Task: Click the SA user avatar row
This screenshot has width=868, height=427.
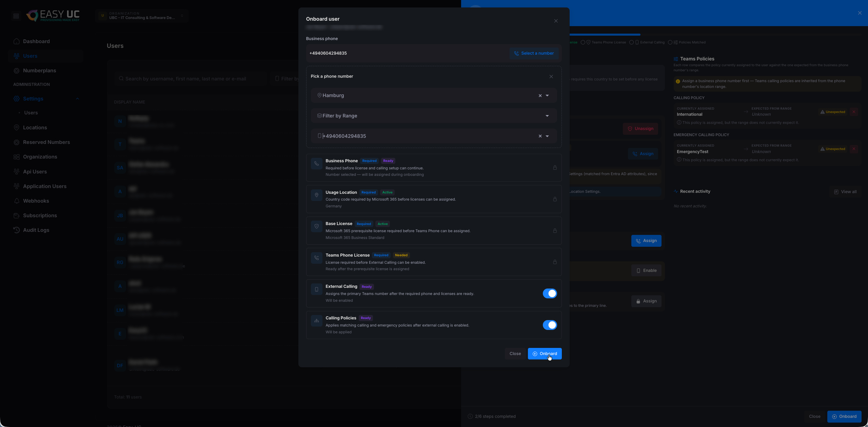Action: click(x=120, y=168)
